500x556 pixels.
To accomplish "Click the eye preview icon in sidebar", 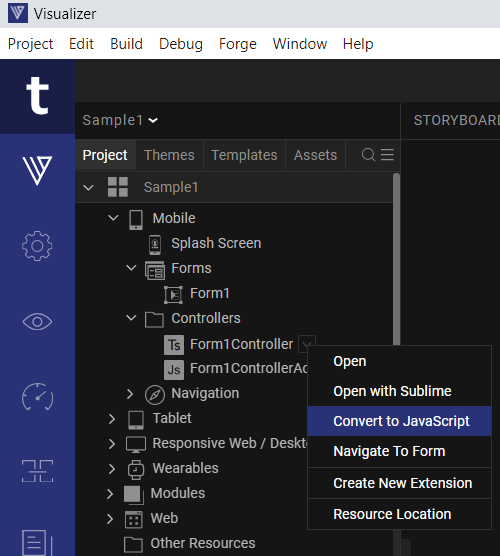I will (37, 322).
